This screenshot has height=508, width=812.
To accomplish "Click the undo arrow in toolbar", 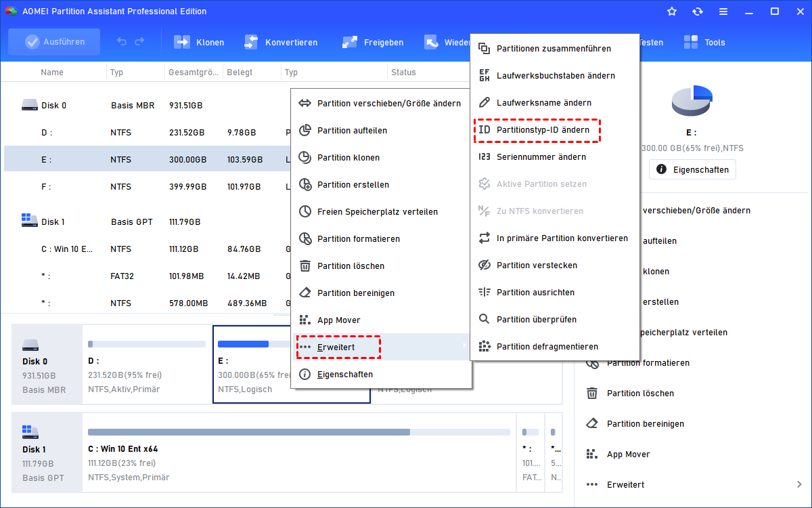I will click(122, 42).
